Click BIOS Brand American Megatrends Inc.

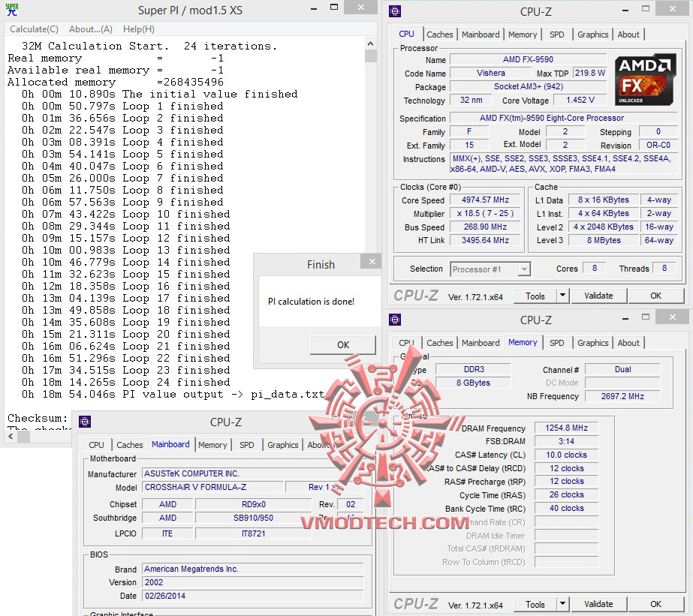(253, 569)
